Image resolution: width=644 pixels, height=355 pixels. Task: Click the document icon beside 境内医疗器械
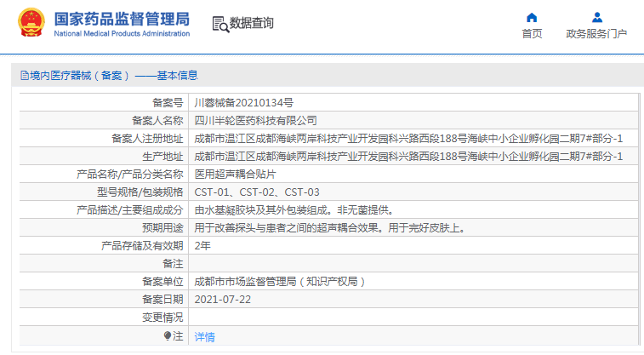click(x=24, y=76)
